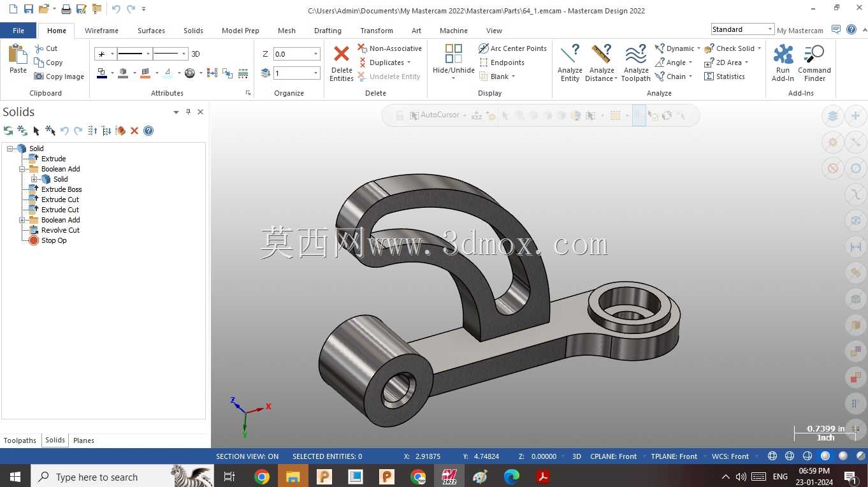The image size is (868, 487).
Task: Switch to Model Prep ribbon tab
Action: click(240, 31)
